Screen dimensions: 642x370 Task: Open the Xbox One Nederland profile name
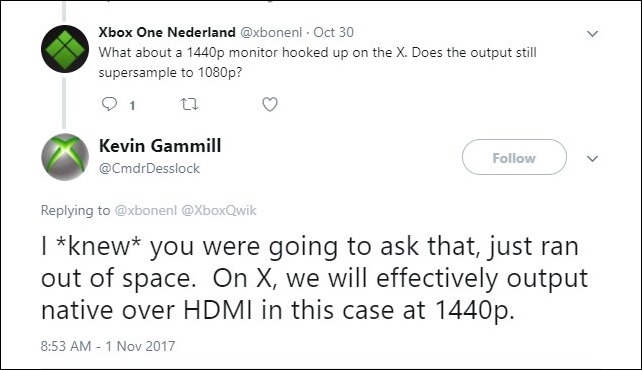click(167, 32)
